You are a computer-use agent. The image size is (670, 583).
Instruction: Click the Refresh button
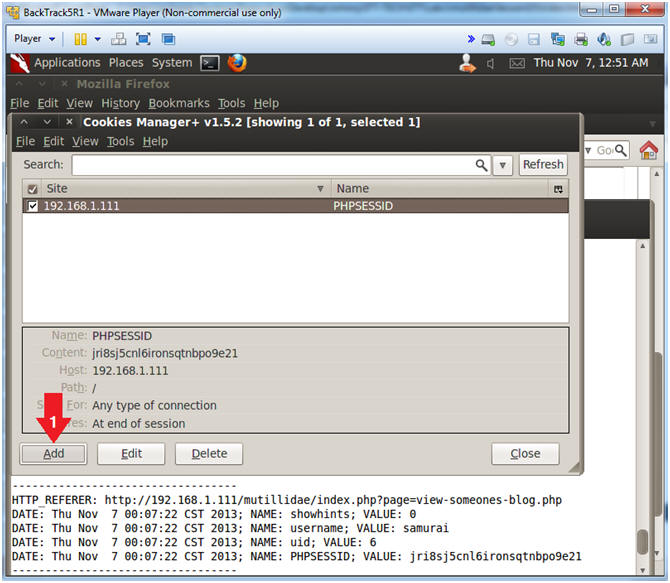pos(543,165)
